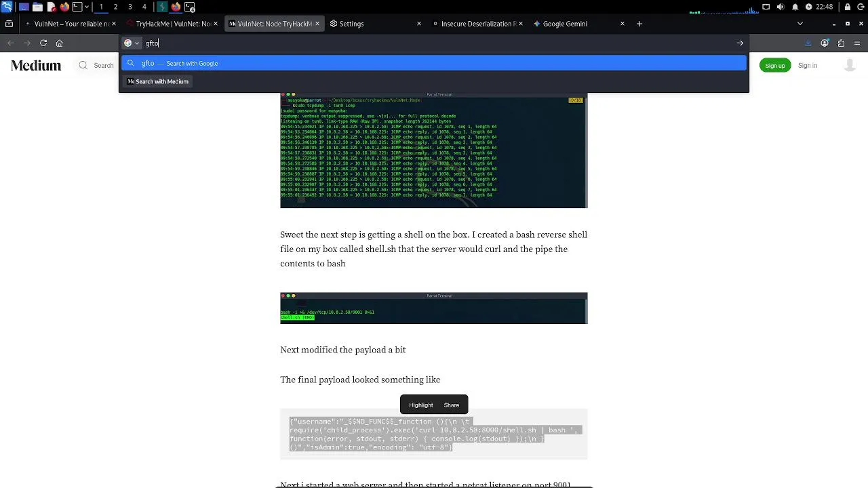Click Share in the selection popup

451,405
